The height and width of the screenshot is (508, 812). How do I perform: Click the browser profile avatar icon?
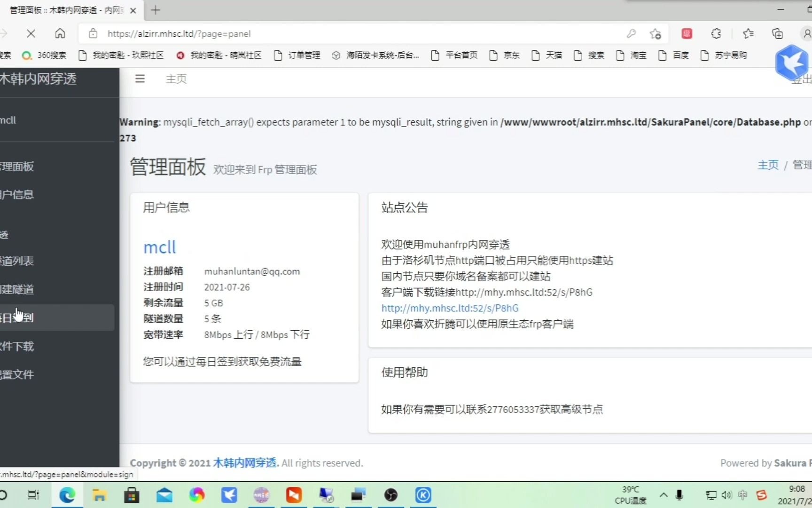(806, 33)
